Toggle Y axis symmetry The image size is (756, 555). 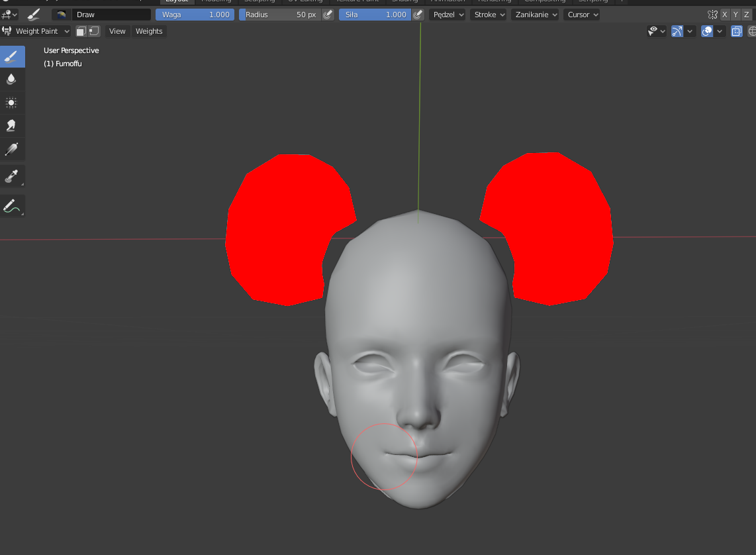pos(735,15)
